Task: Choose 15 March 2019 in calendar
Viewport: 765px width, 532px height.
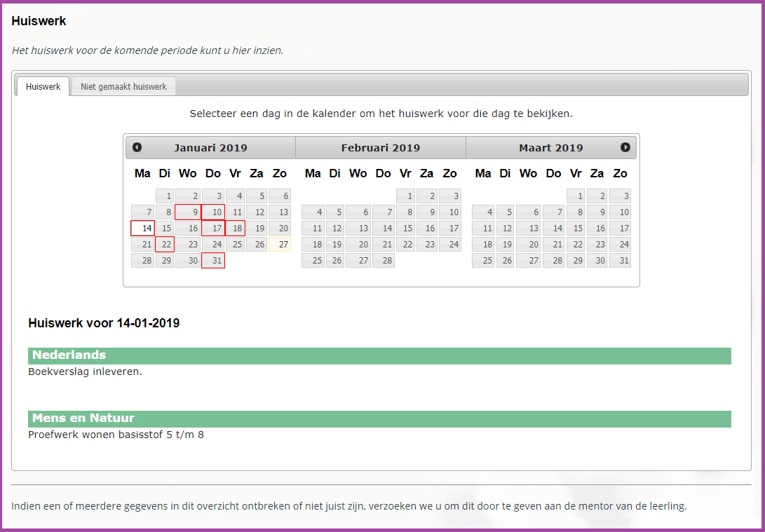Action: coord(576,229)
